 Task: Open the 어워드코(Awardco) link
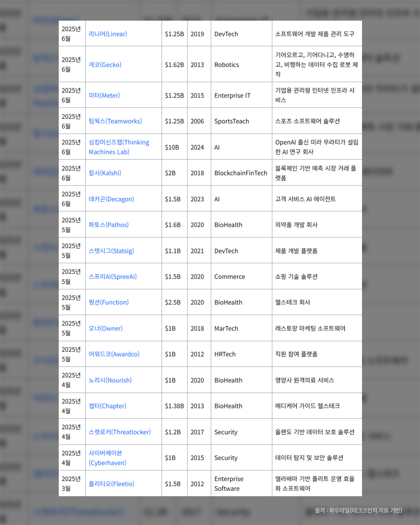pyautogui.click(x=114, y=354)
